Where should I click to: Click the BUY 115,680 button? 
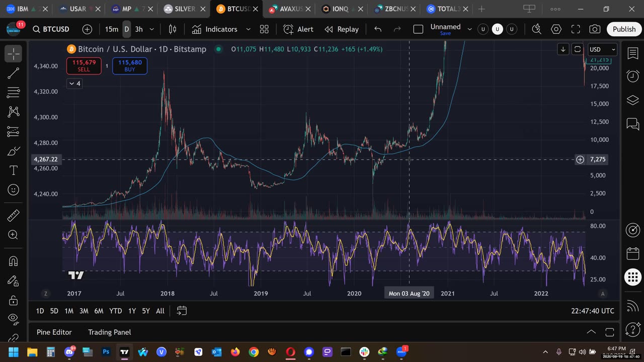130,66
